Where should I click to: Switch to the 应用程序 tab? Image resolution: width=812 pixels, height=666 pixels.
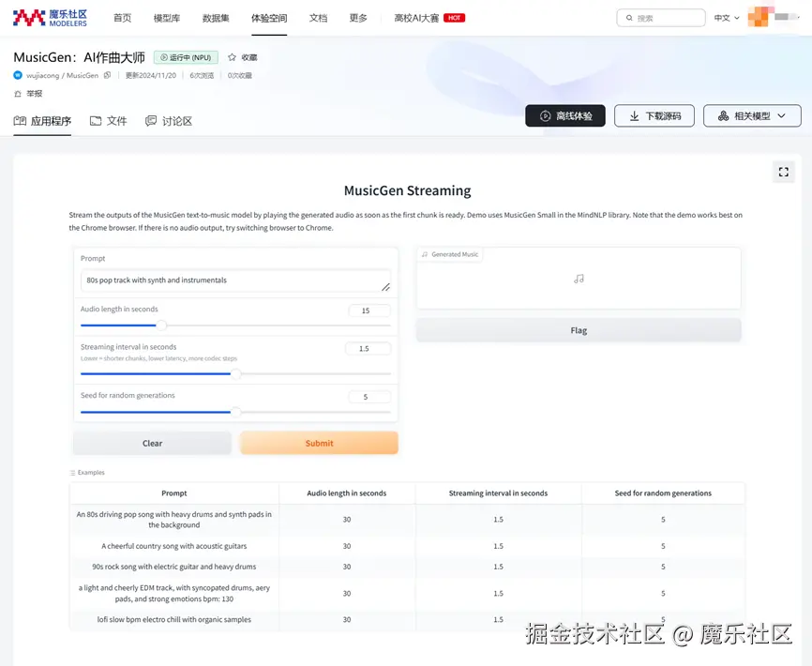(x=42, y=121)
